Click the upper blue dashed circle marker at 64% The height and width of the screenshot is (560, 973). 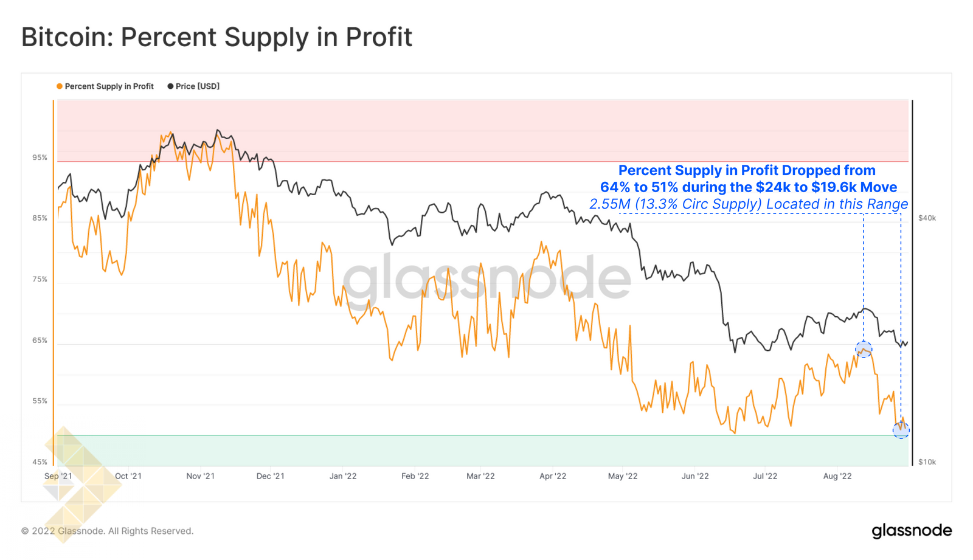tap(864, 350)
